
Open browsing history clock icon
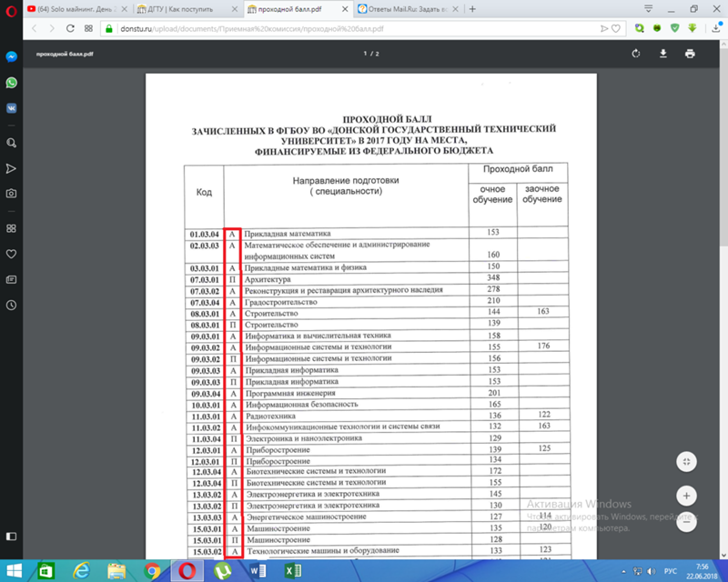(12, 305)
